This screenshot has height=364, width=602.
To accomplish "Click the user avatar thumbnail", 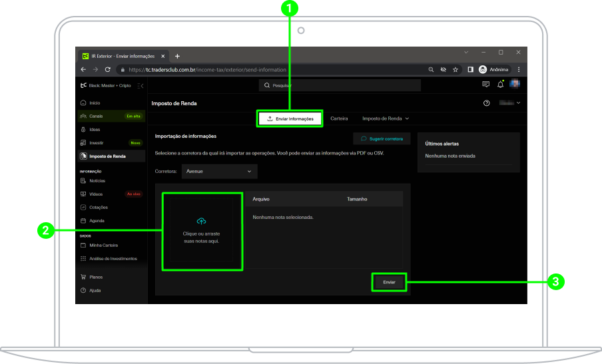I will coord(515,84).
